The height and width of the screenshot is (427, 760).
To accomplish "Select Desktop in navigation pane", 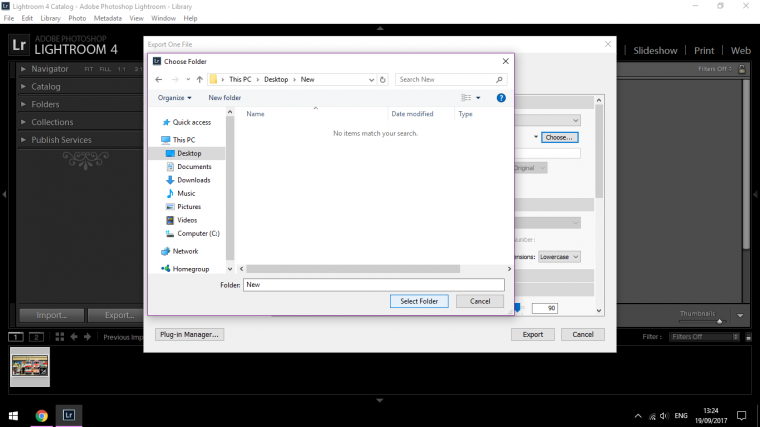I will coord(184,153).
